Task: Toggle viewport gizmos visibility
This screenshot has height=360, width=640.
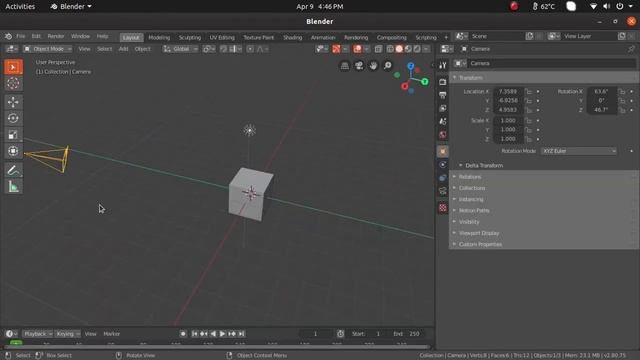Action: (336, 49)
